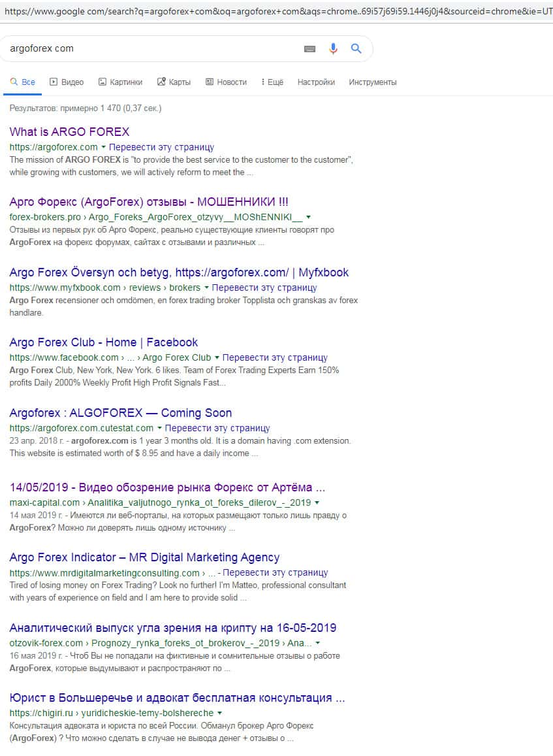Switch to the Картинки tab
553x756 pixels.
(120, 82)
